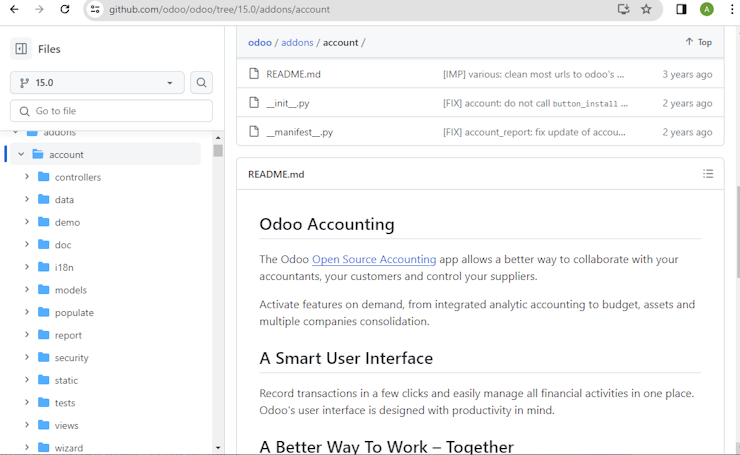This screenshot has height=455, width=740.
Task: Open __init__.py in the file list
Action: (288, 103)
